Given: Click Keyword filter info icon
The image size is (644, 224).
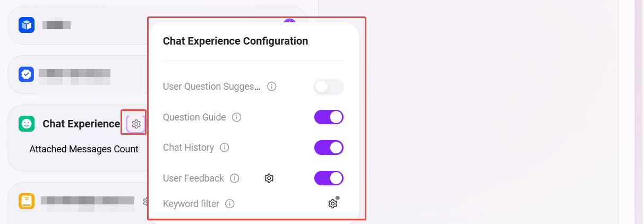Looking at the screenshot, I should pos(230,204).
